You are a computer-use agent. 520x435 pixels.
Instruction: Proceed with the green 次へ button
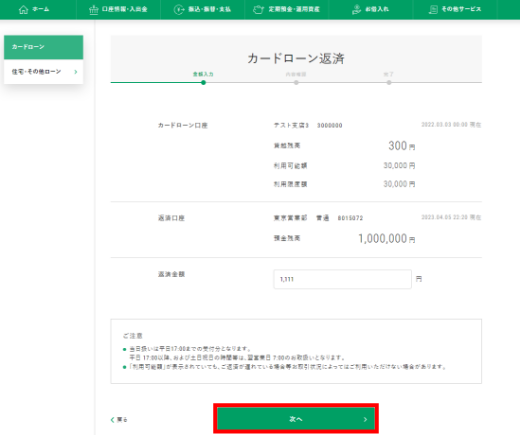point(296,419)
